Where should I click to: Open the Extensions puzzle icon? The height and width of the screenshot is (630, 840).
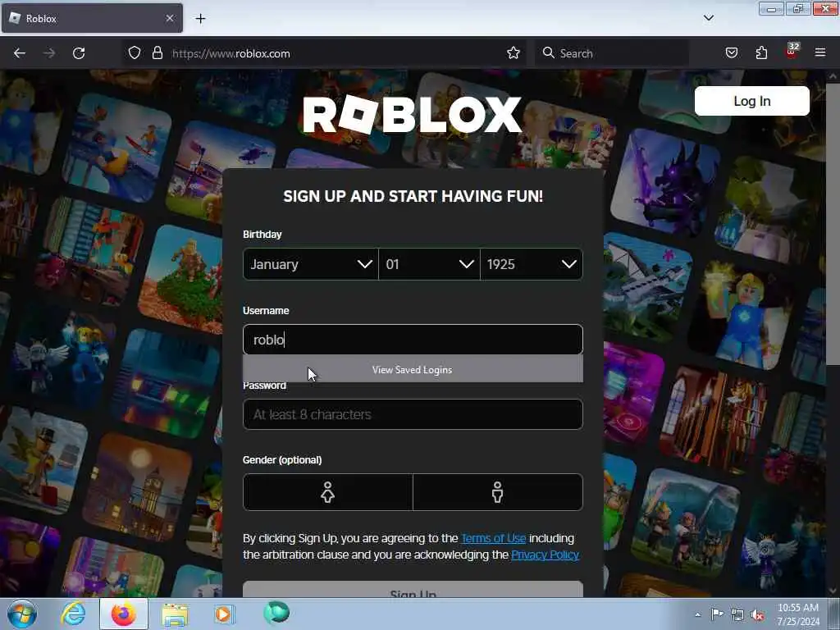coord(761,53)
